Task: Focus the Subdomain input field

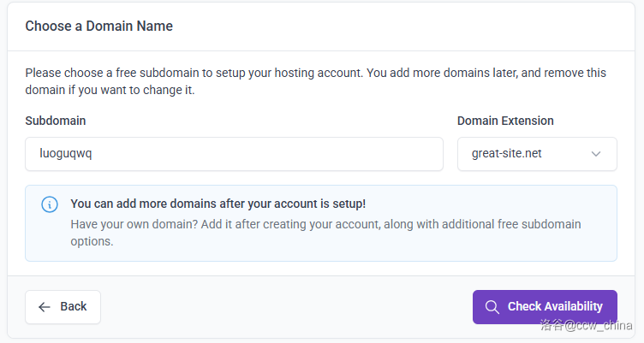Action: (234, 154)
